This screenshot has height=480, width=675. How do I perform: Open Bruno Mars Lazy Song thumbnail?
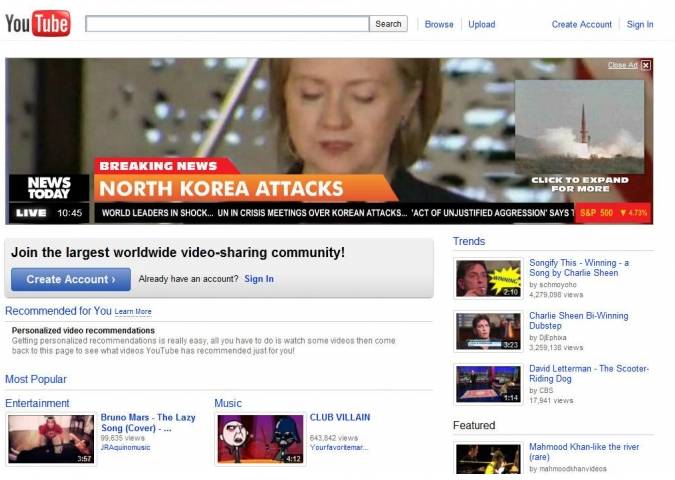(x=51, y=439)
